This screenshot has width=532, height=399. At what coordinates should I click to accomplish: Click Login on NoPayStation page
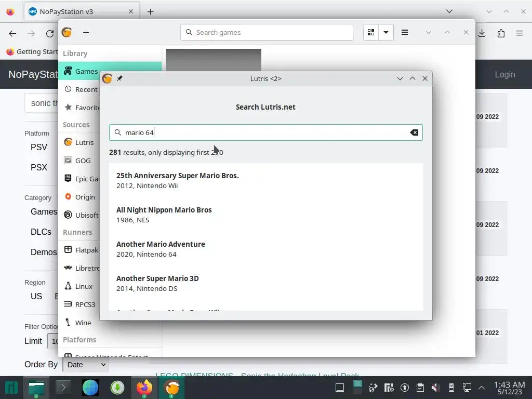(x=505, y=74)
